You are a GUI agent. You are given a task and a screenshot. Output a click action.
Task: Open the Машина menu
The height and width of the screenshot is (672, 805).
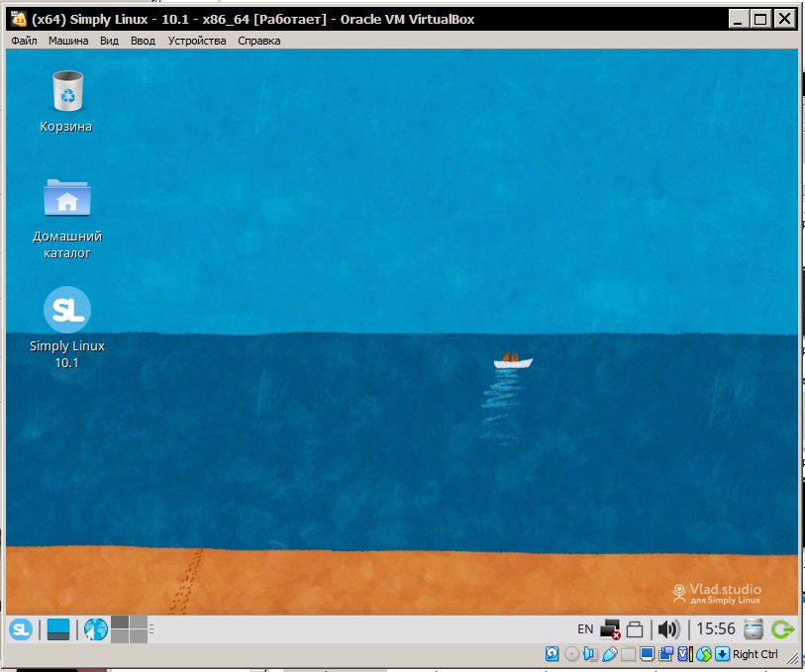(x=68, y=41)
